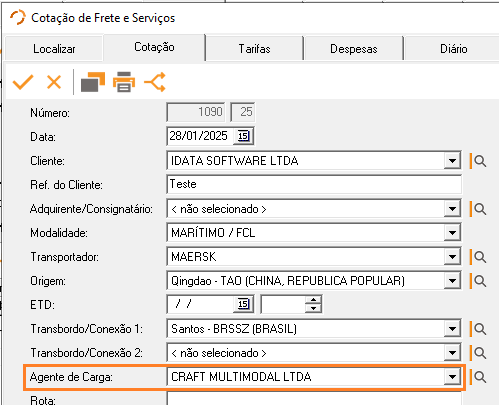Click the 'Transbordo/Conexão 1:' label
The height and width of the screenshot is (405, 499).
(87, 329)
